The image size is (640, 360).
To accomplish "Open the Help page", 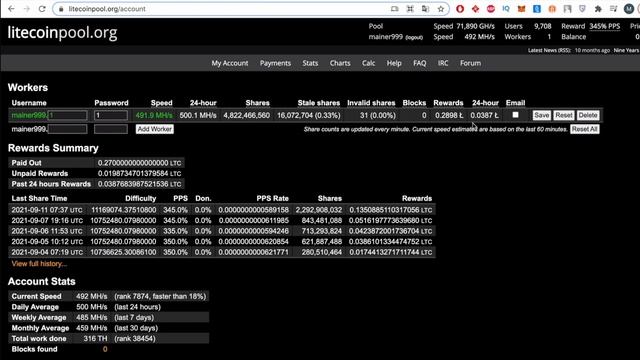I will click(394, 63).
